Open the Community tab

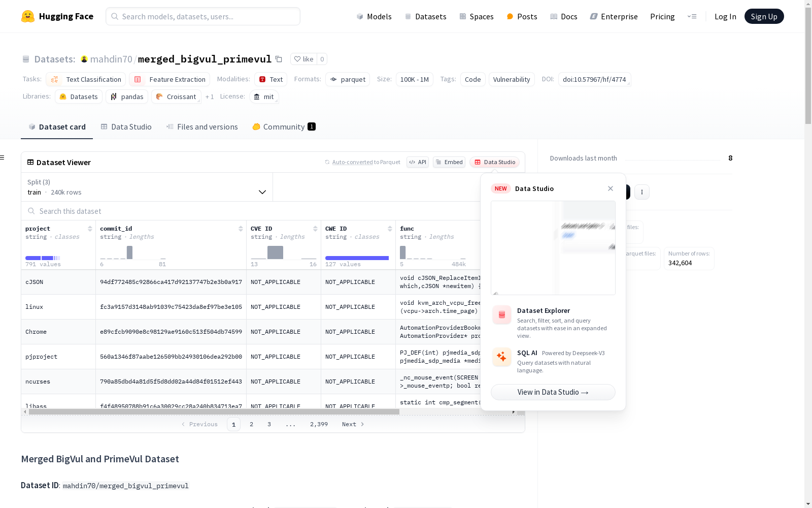tap(284, 127)
